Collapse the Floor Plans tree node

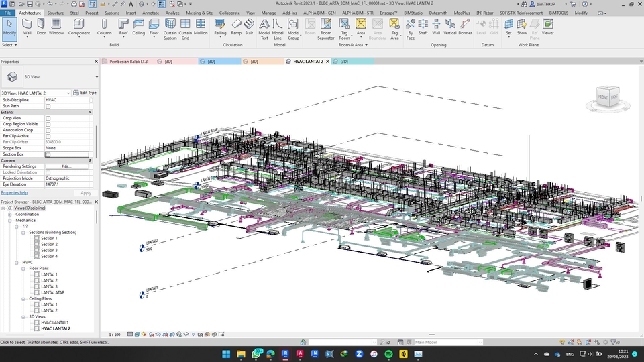click(22, 268)
